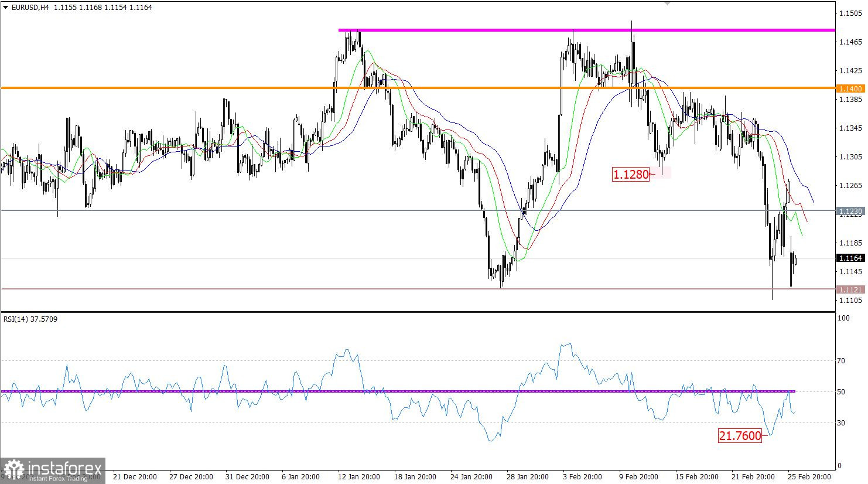Click the 1.1400 orange price level tag

[850, 88]
